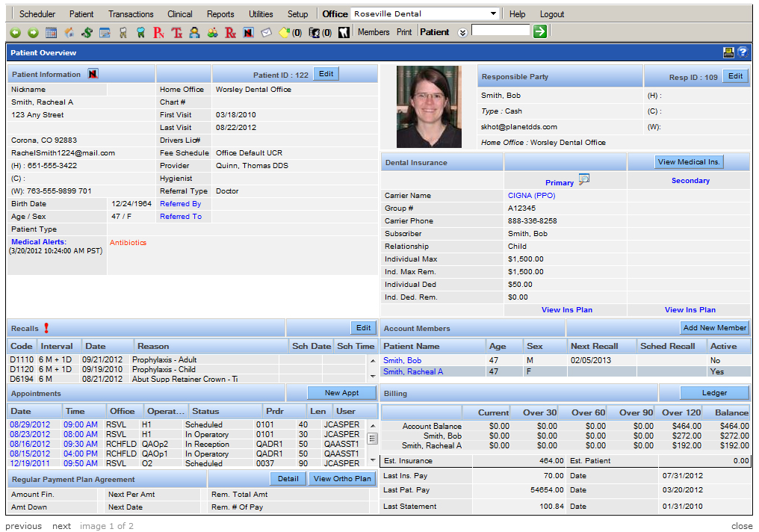The width and height of the screenshot is (759, 532).
Task: Click the Medical Alerts link
Action: 39,241
